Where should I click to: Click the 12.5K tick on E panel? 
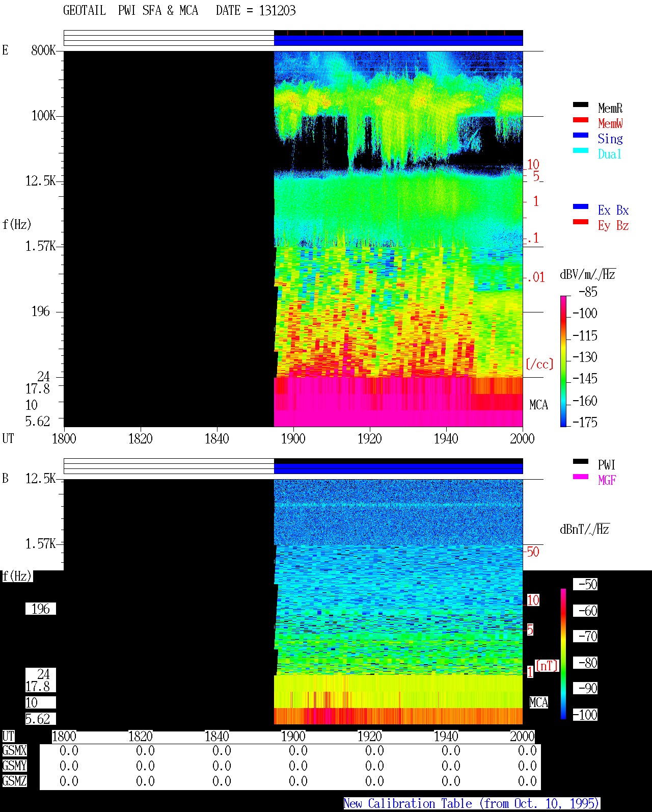tap(41, 180)
